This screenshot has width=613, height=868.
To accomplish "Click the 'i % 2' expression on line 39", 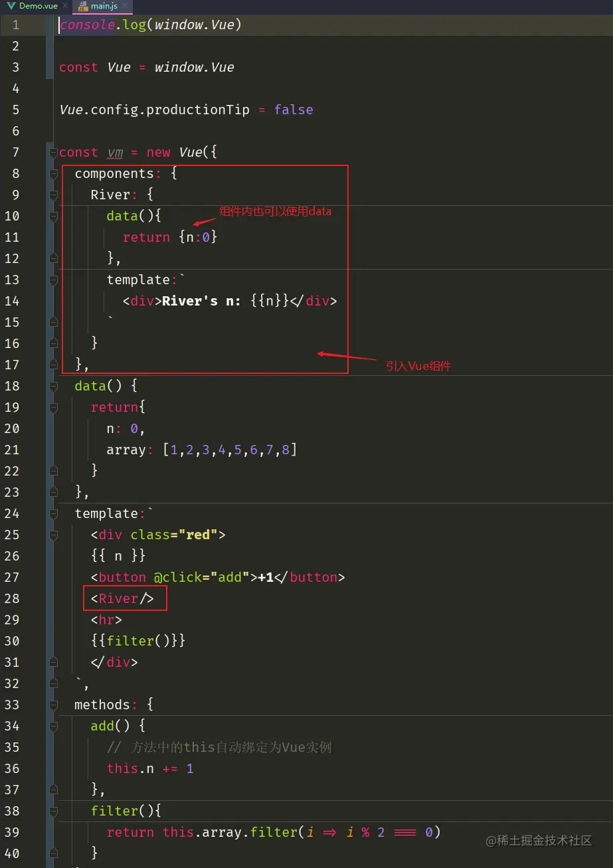I will (365, 833).
